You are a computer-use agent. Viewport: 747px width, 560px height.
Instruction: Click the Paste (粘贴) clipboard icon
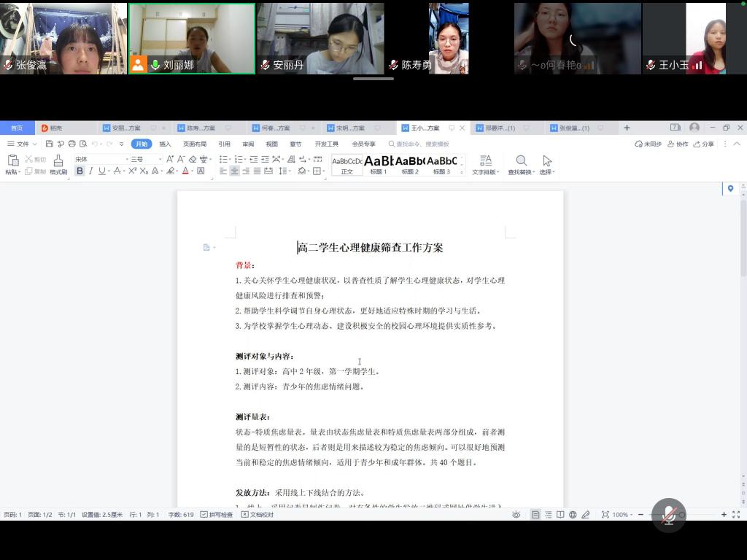coord(12,161)
